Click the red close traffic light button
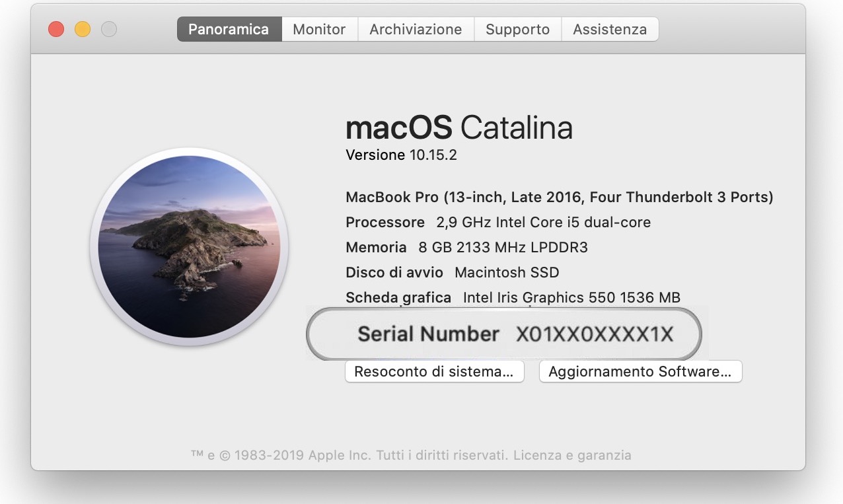843x504 pixels. pyautogui.click(x=55, y=29)
